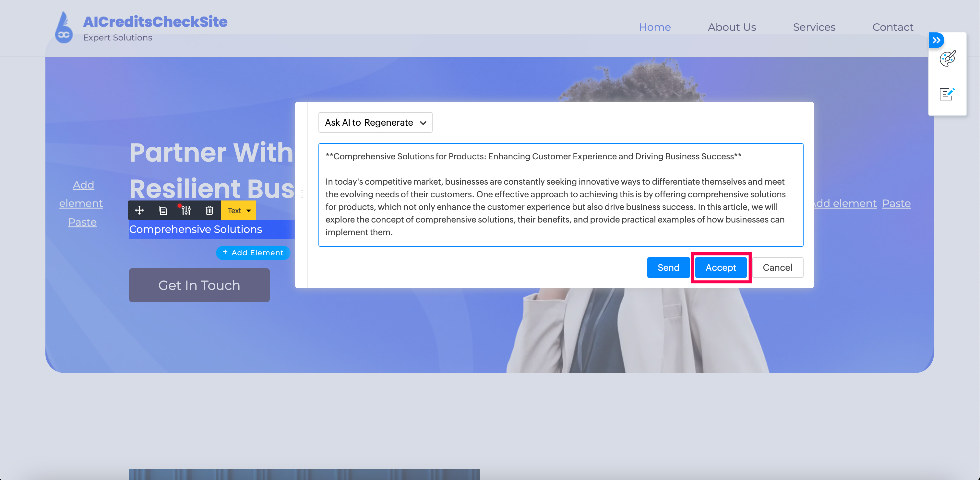
Task: Open the theme palette design icon
Action: pos(947,59)
